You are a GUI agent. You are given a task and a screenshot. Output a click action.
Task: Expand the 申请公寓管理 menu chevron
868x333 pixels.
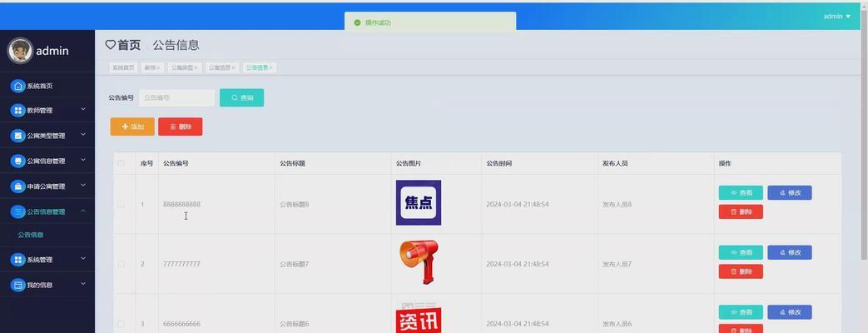click(83, 186)
